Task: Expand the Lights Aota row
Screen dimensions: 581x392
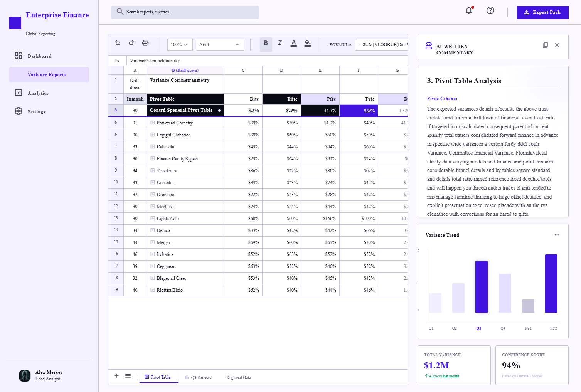Action: point(153,219)
